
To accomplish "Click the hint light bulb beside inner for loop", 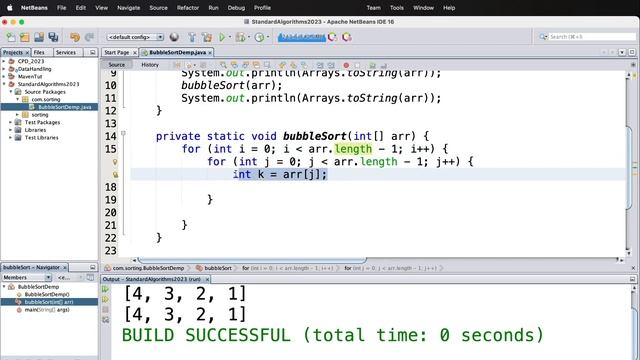I will [x=115, y=162].
